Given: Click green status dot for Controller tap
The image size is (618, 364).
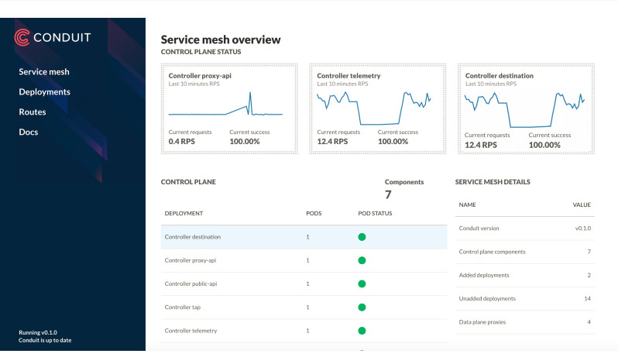Looking at the screenshot, I should pos(362,307).
